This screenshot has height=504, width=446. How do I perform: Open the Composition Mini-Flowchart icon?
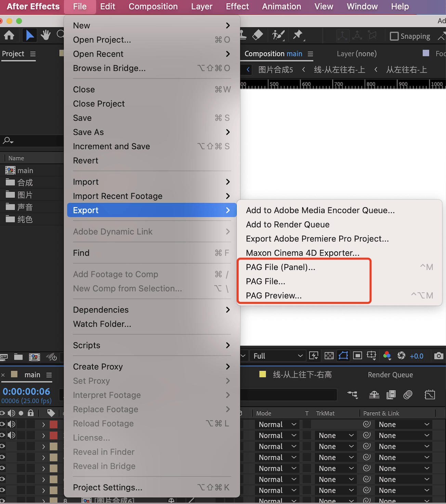pos(353,395)
